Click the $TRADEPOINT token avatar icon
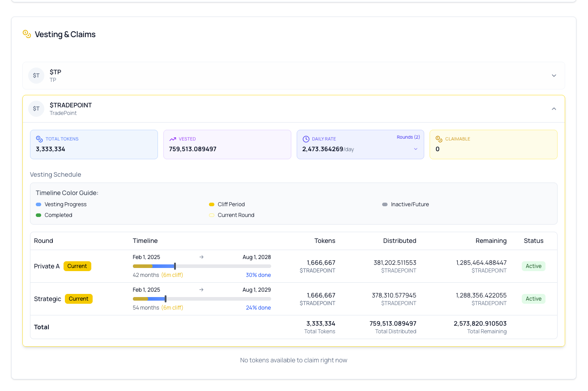 [36, 109]
